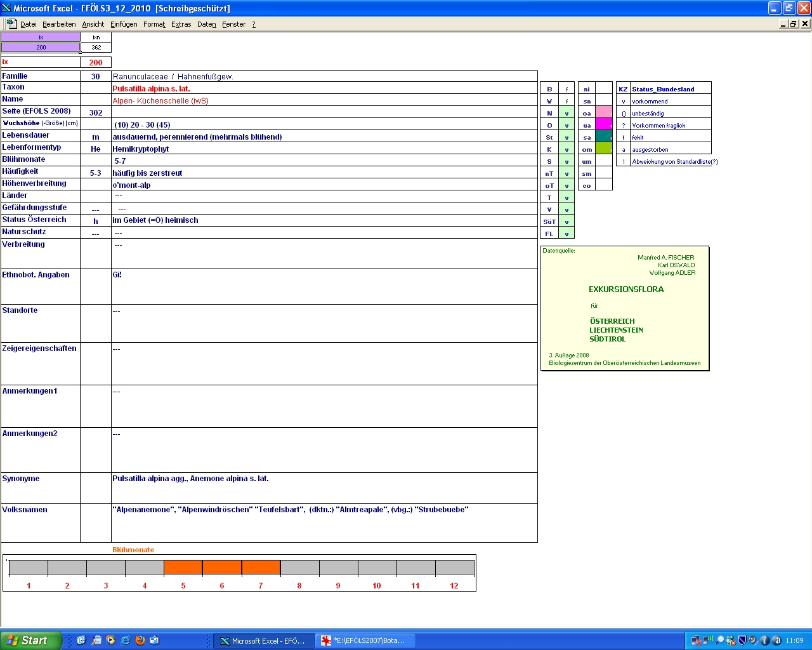Click month 7 orange bloom bar
The image size is (812, 650).
pyautogui.click(x=261, y=567)
